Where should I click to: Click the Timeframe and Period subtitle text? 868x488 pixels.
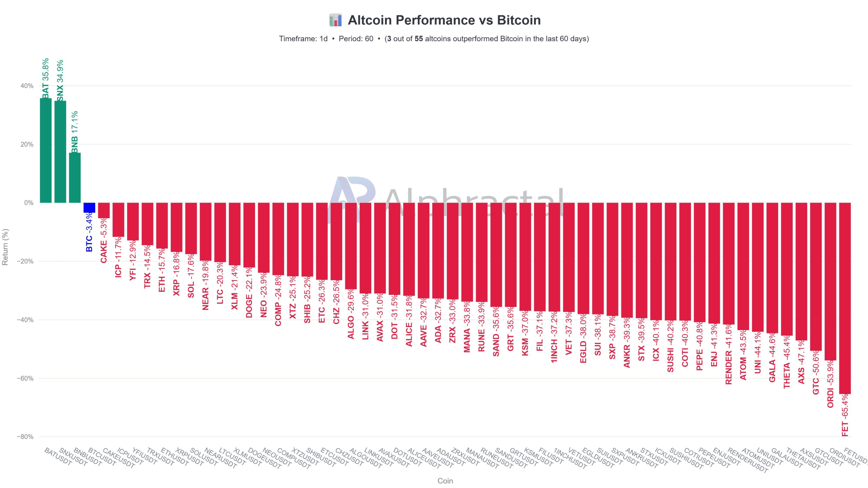[434, 39]
